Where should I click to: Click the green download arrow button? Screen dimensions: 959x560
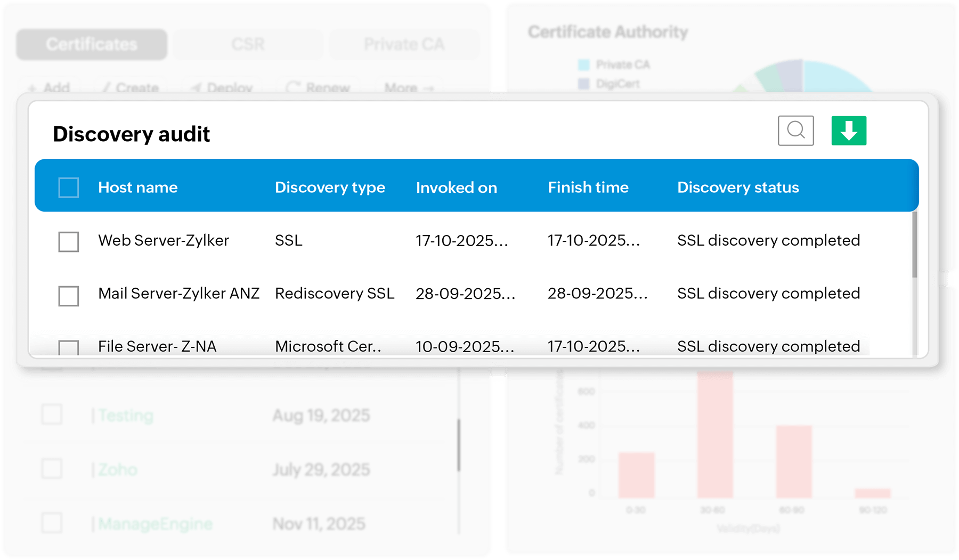click(x=849, y=131)
